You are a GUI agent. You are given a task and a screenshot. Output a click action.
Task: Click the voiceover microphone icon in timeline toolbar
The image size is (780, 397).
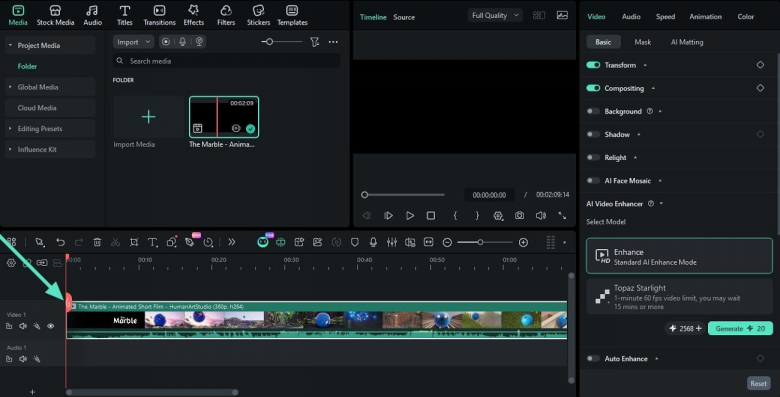click(373, 242)
